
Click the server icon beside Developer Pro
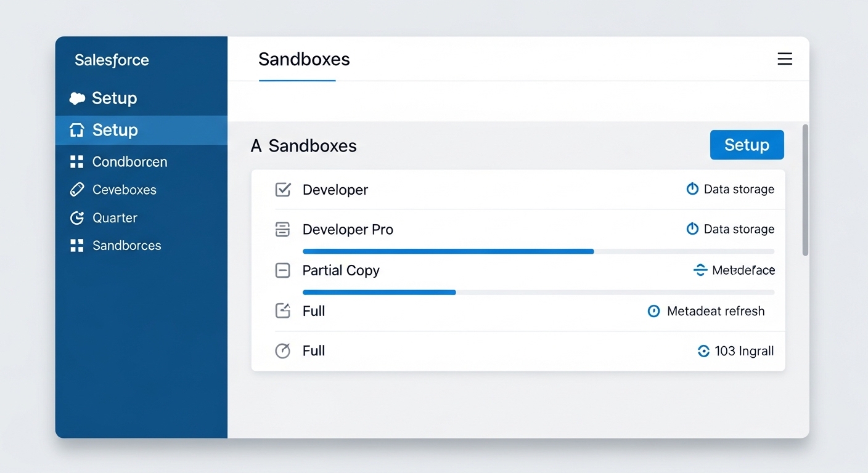283,229
